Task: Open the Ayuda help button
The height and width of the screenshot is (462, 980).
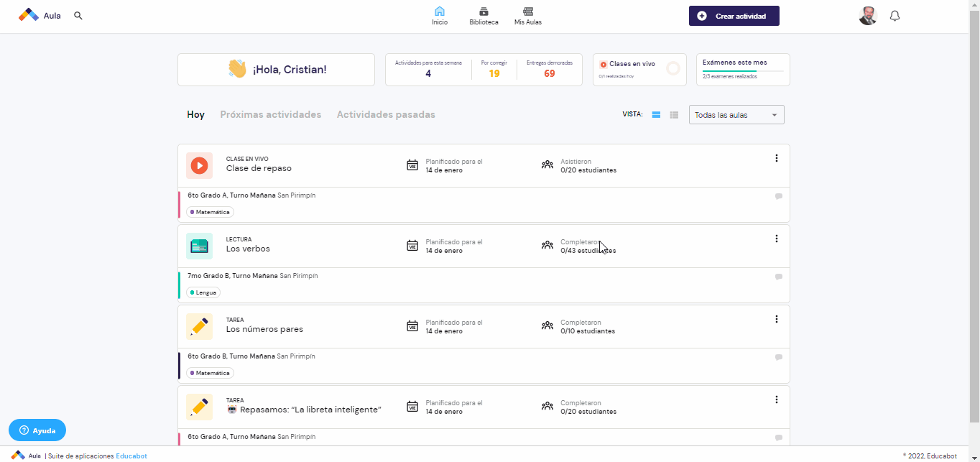Action: pyautogui.click(x=37, y=430)
